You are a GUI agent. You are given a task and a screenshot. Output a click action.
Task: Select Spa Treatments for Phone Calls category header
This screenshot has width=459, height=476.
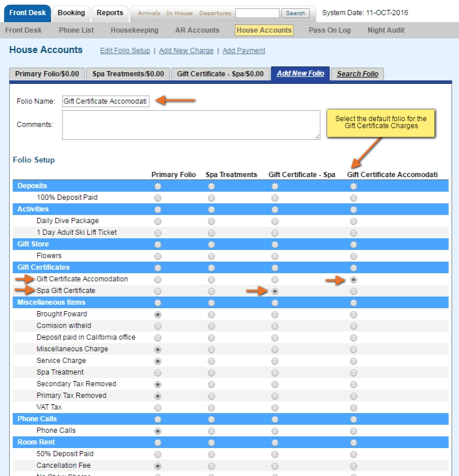[x=211, y=419]
